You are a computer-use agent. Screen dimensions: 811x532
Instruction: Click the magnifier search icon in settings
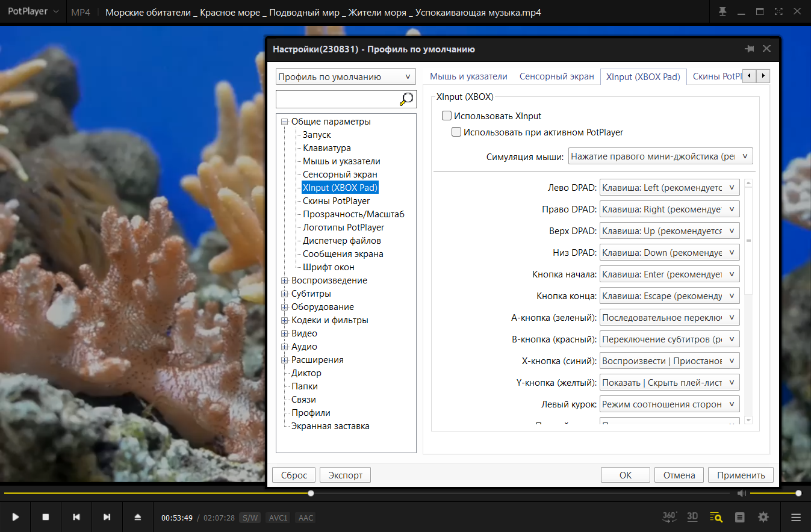(407, 99)
